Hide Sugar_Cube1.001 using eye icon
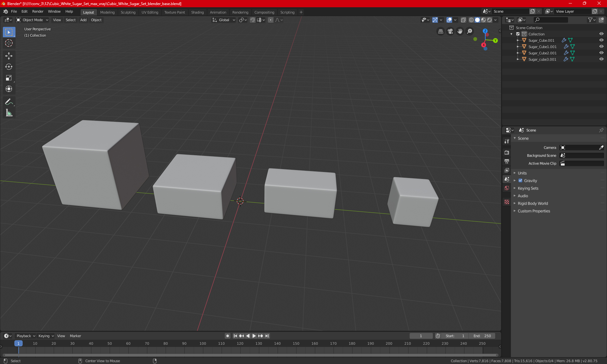Viewport: 607px width, 364px height. tap(601, 47)
